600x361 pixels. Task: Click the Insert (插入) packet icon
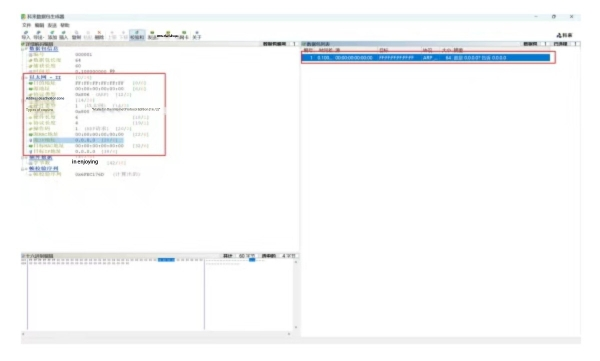pyautogui.click(x=64, y=35)
